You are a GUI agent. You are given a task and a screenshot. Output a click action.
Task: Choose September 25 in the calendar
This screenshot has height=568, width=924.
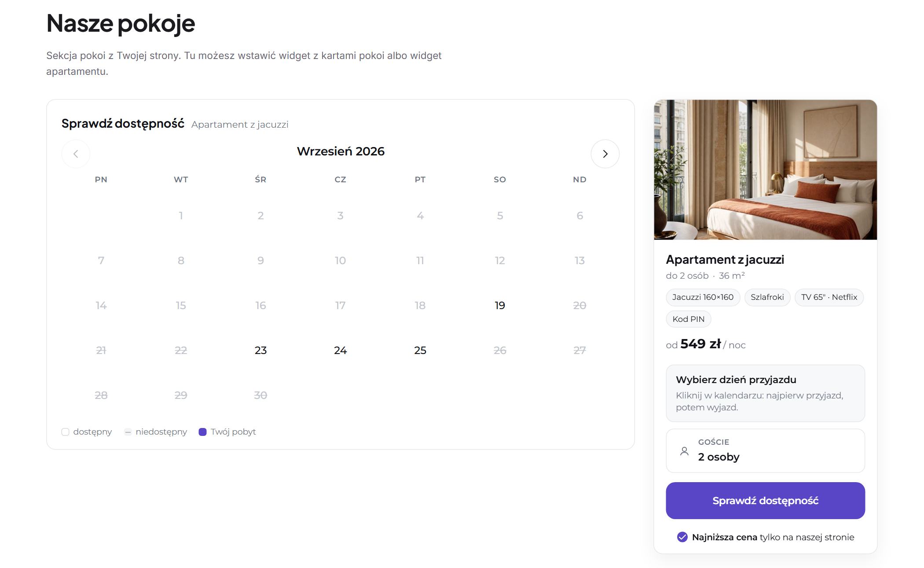pyautogui.click(x=420, y=350)
